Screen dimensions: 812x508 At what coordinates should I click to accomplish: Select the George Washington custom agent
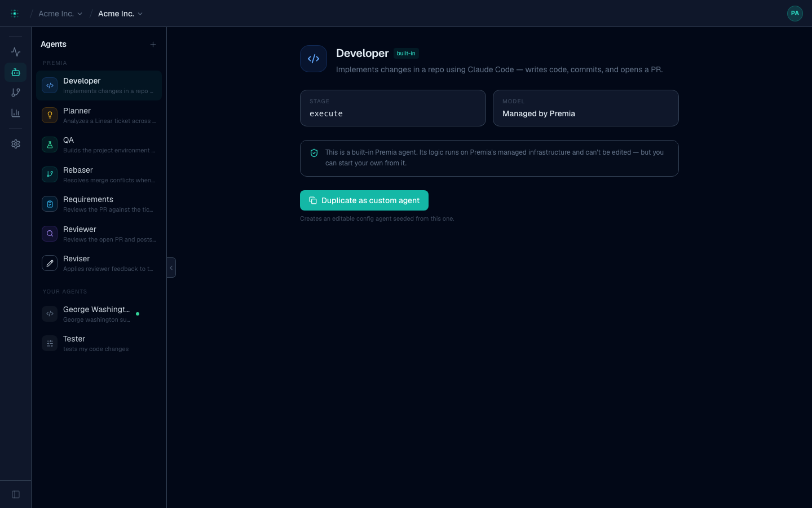click(x=99, y=314)
